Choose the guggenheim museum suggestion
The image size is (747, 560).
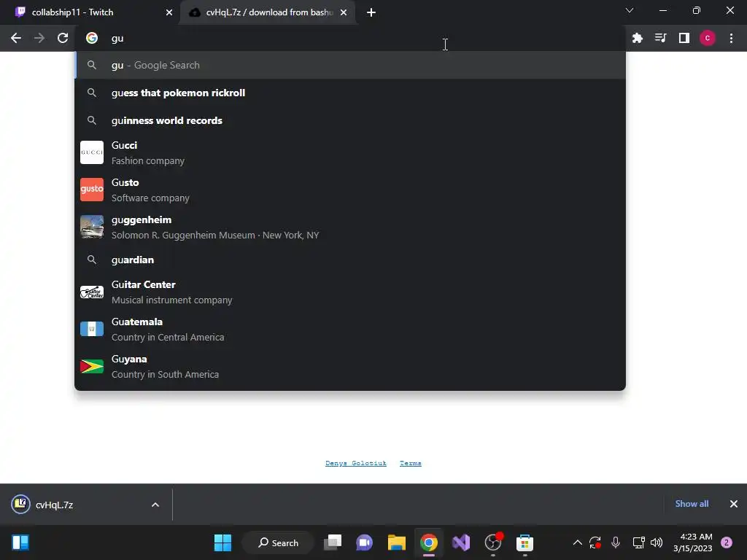pyautogui.click(x=350, y=227)
